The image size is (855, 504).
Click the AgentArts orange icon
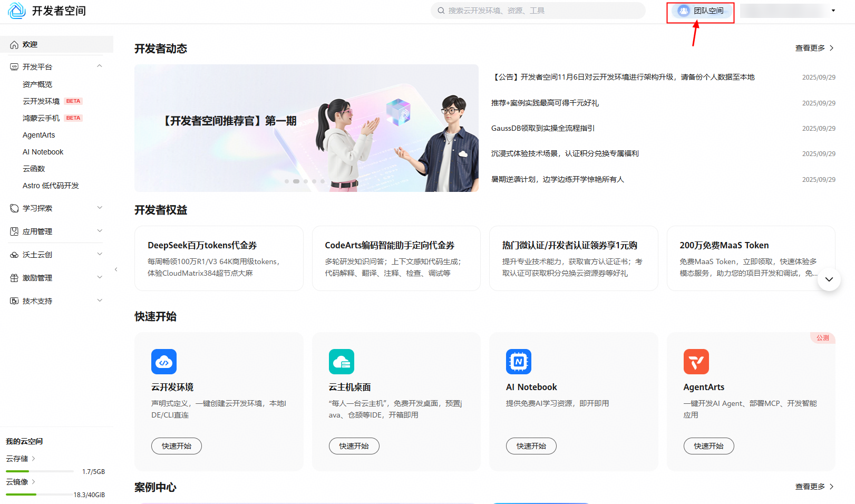point(696,362)
